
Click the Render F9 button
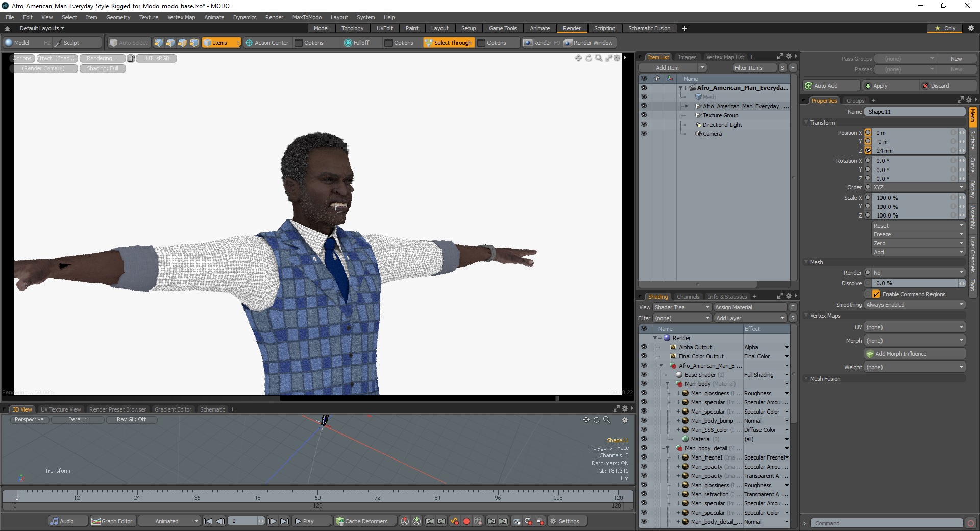click(542, 43)
